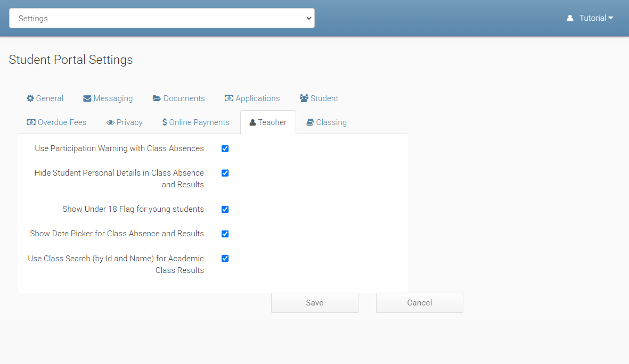Open the Settings dropdown selector
629x364 pixels.
(161, 18)
